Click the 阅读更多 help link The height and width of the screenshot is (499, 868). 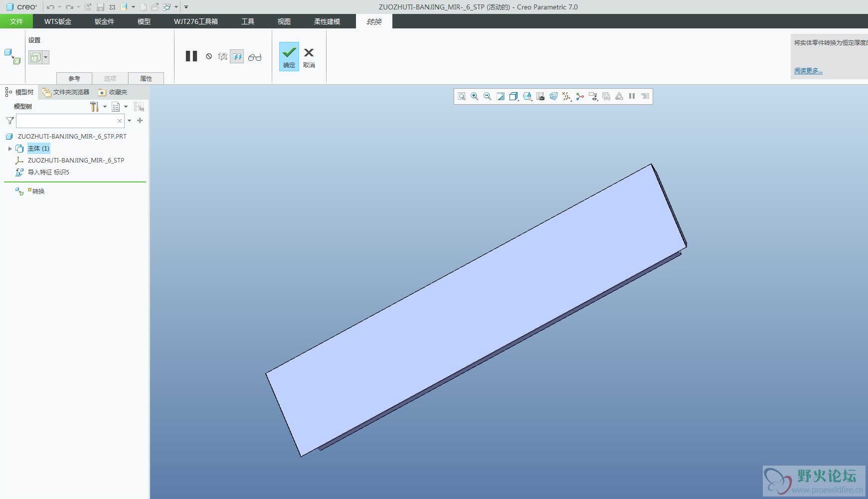(x=808, y=71)
